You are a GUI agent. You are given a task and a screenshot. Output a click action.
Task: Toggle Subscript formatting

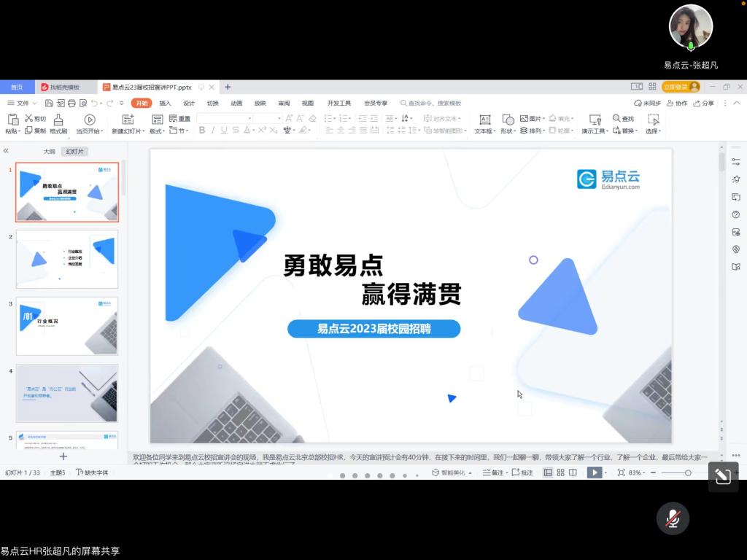click(274, 130)
